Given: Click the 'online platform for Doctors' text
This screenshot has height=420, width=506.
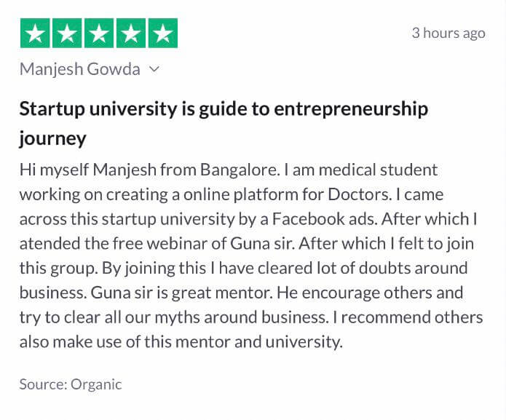Looking at the screenshot, I should click(x=287, y=194).
